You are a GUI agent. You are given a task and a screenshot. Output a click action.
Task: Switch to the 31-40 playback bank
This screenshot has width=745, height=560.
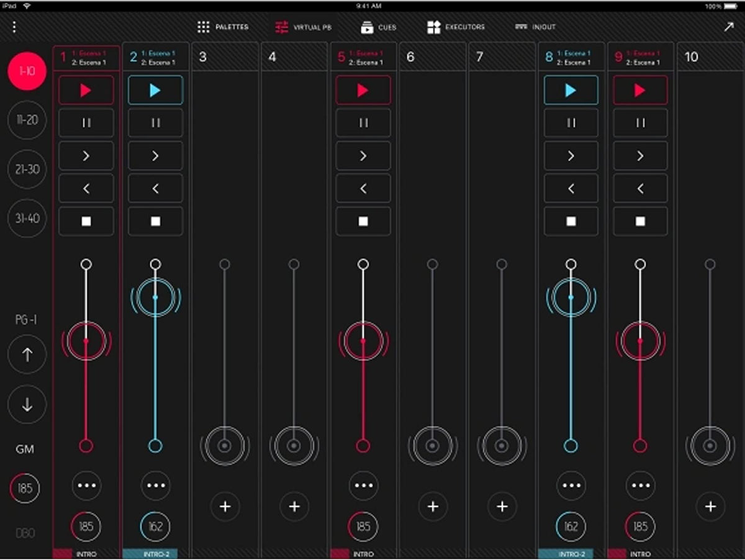point(27,218)
